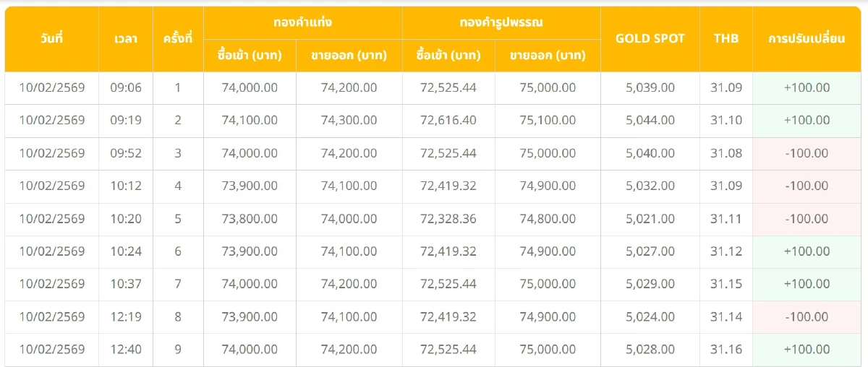The width and height of the screenshot is (868, 367).
Task: Click the เวลา column header
Action: pos(126,39)
